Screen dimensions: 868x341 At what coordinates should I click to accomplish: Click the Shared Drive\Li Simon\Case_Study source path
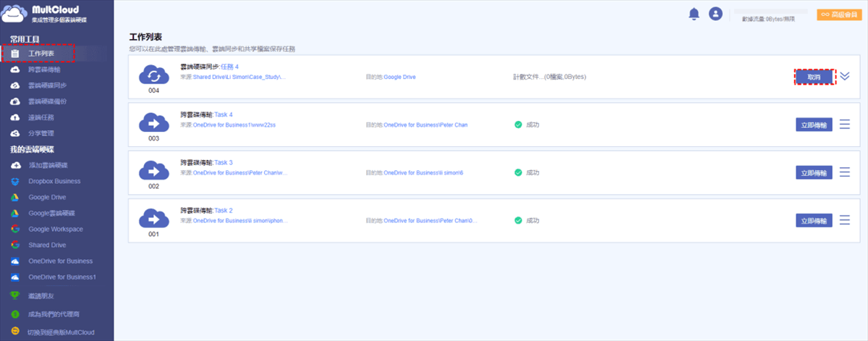coord(239,76)
